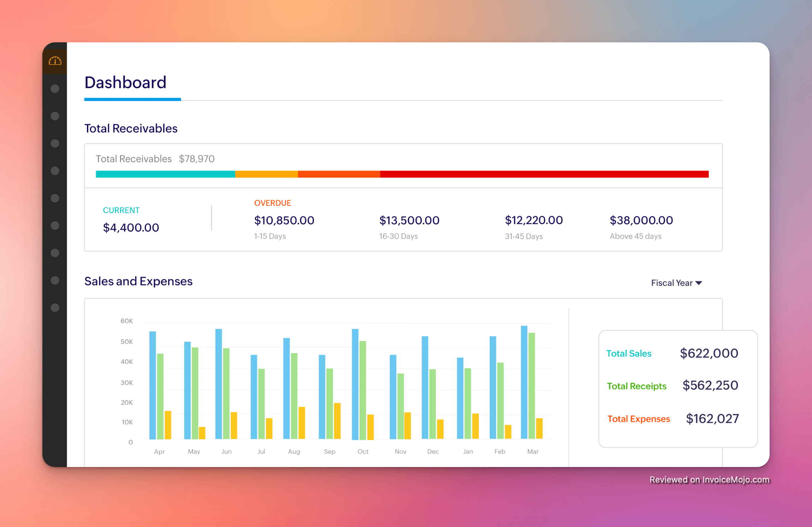The height and width of the screenshot is (527, 812).
Task: Click the Total Receivables value $78,970
Action: [x=197, y=159]
